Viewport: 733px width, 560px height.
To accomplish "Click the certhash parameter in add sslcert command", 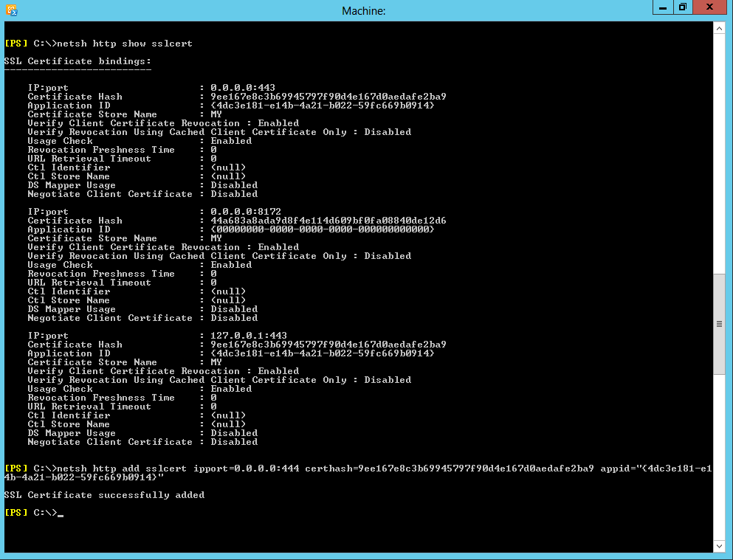I will pos(450,469).
